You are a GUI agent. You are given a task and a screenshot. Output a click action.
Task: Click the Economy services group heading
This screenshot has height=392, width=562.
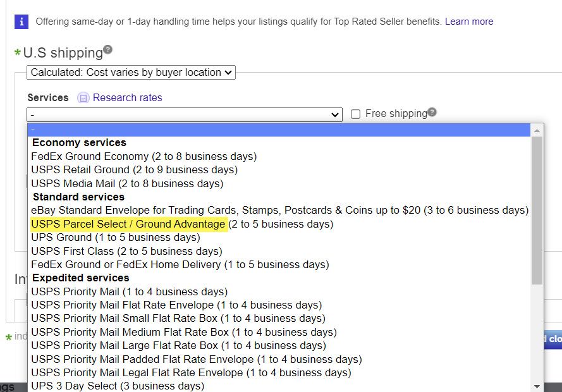79,143
